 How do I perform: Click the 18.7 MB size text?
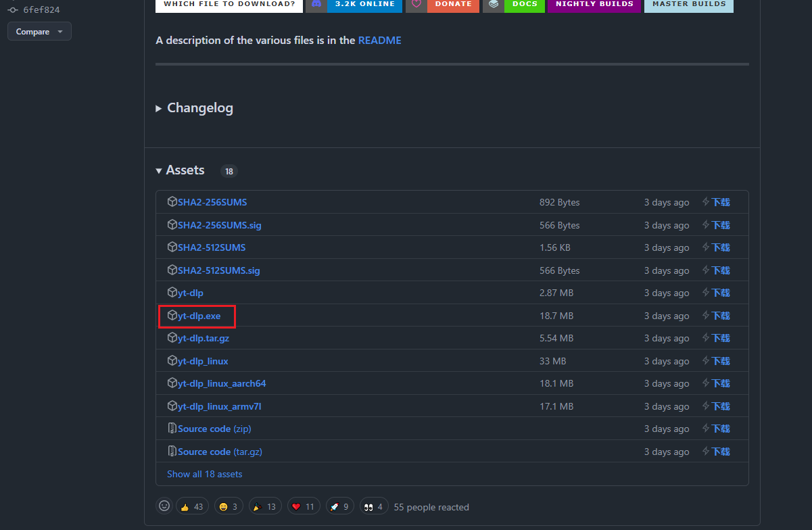[x=556, y=316]
